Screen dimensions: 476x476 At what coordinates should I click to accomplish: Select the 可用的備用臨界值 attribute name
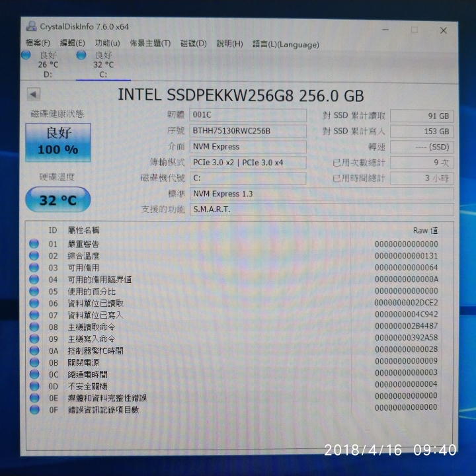(x=100, y=280)
